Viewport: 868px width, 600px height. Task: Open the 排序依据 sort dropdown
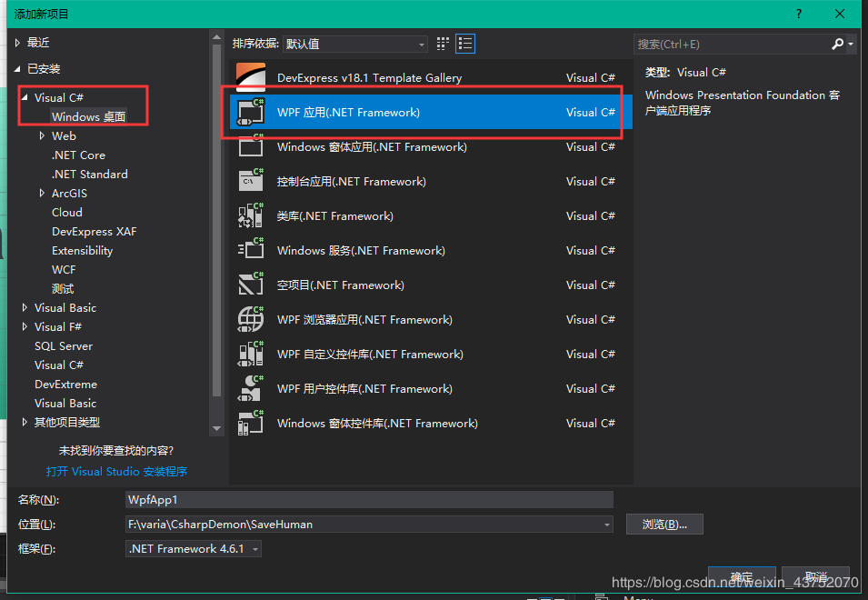(x=354, y=44)
